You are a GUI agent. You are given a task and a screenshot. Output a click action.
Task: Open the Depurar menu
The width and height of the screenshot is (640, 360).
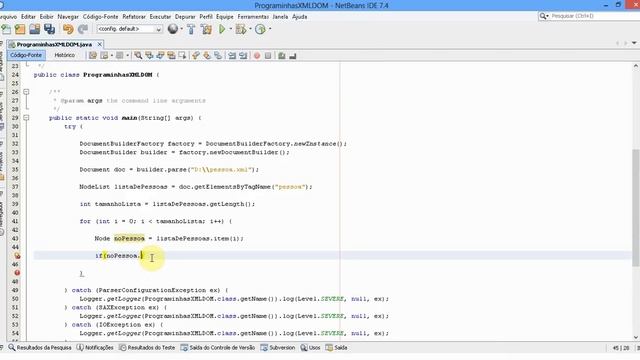(185, 17)
